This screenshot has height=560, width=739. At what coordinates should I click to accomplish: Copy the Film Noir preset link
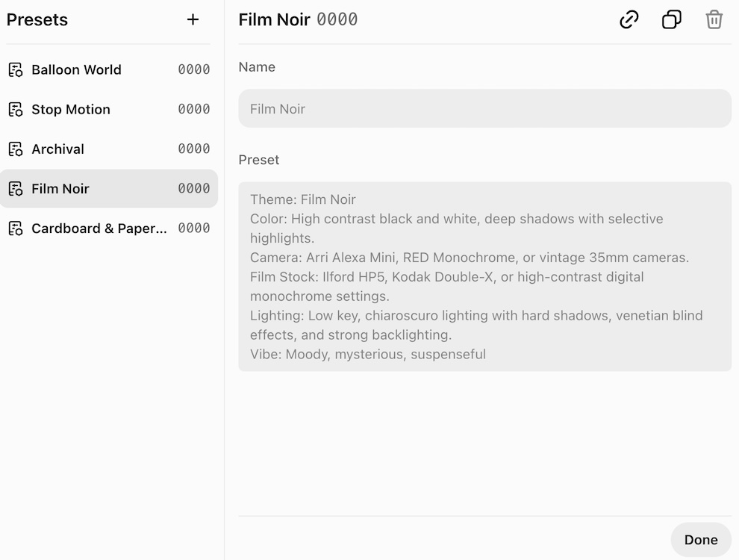coord(628,19)
